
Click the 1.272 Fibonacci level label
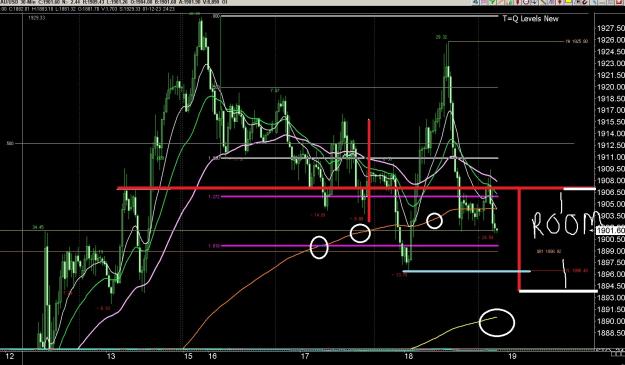[x=214, y=196]
